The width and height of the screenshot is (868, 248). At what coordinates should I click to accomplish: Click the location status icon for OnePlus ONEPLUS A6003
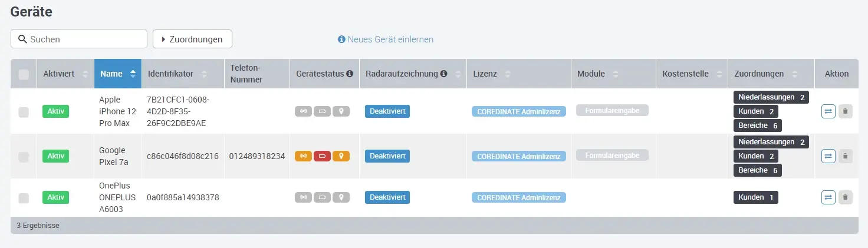341,197
